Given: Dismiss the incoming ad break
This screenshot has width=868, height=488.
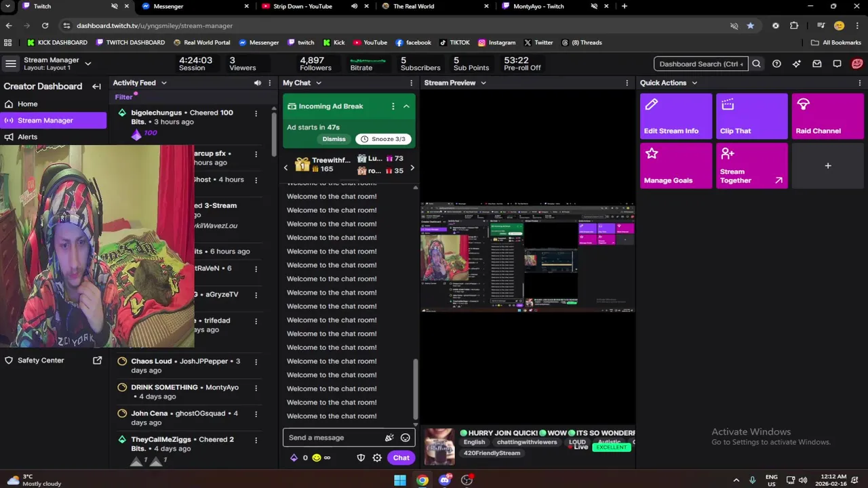Looking at the screenshot, I should coord(334,139).
